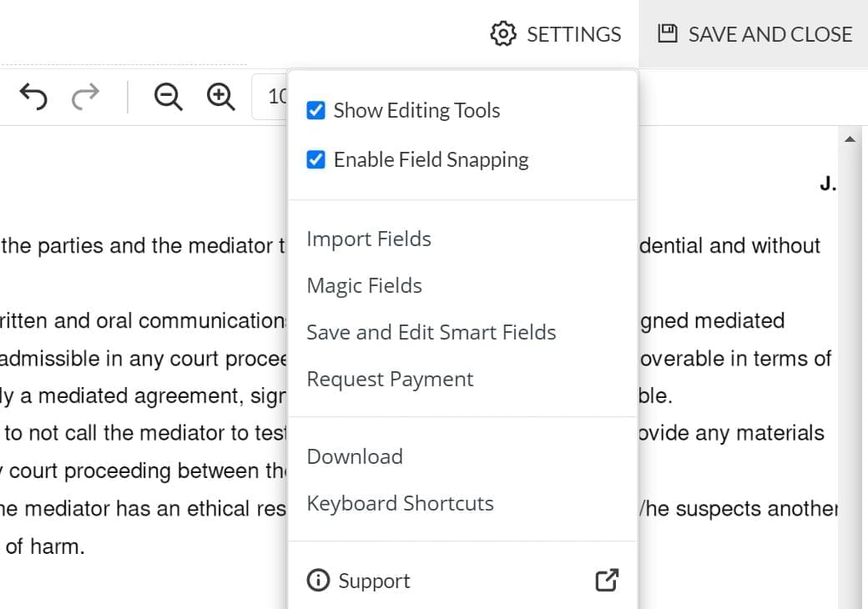Click the undo arrow icon
This screenshot has height=609, width=868.
pyautogui.click(x=33, y=97)
